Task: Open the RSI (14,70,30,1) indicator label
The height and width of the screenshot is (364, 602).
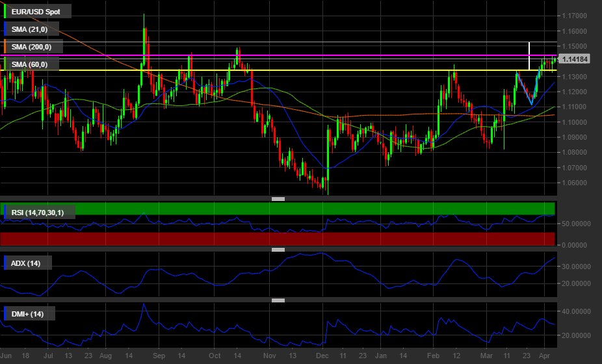Action: 40,212
